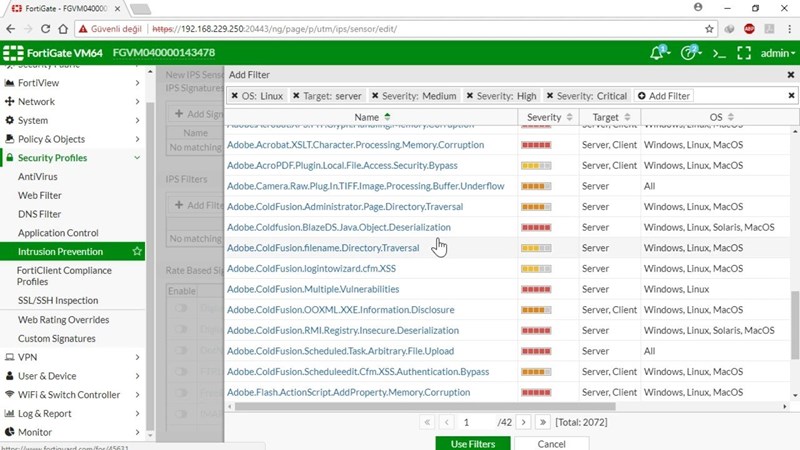Remove the Target: server filter
Screen dimensions: 800x450
coord(296,96)
